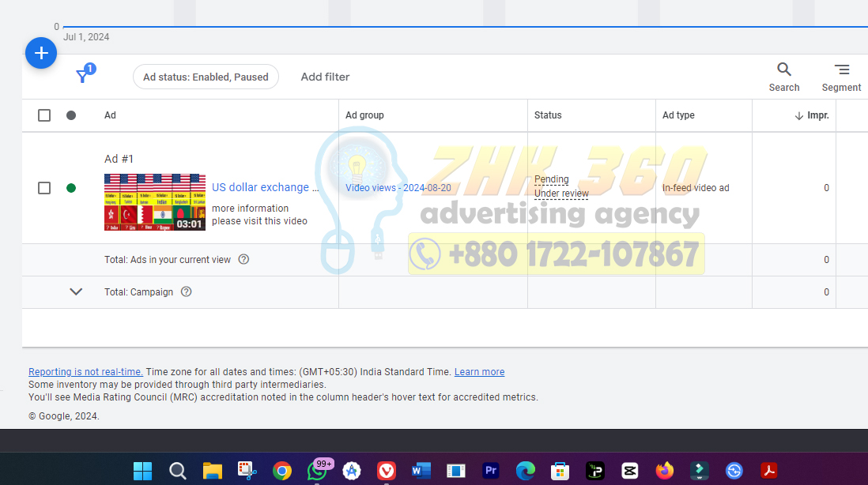868x485 pixels.
Task: Open the status dot column header
Action: coord(71,115)
